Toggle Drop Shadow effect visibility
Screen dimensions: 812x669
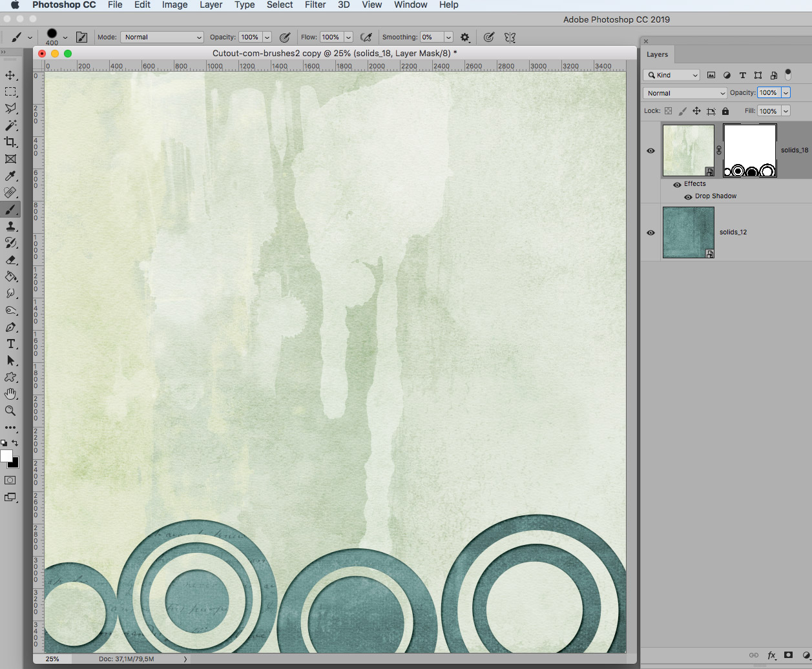coord(688,197)
